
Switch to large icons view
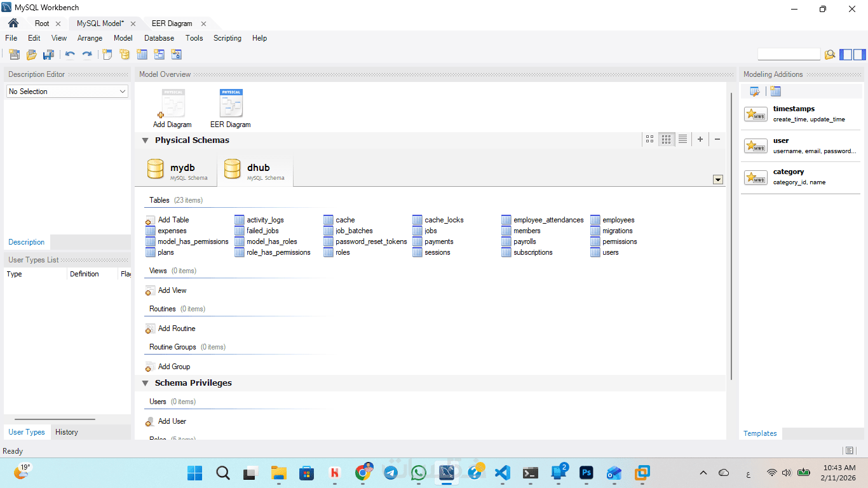(x=649, y=139)
